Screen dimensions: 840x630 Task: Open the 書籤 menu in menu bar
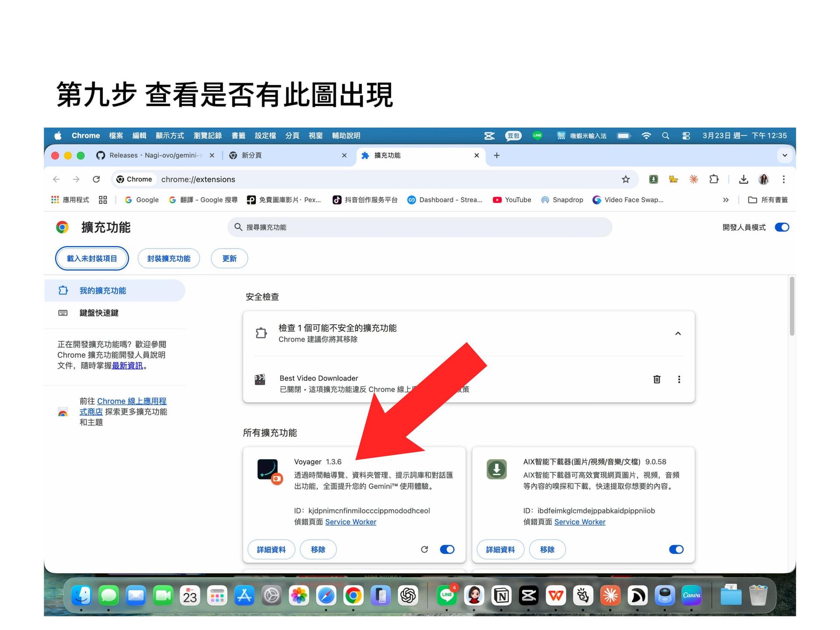(238, 136)
